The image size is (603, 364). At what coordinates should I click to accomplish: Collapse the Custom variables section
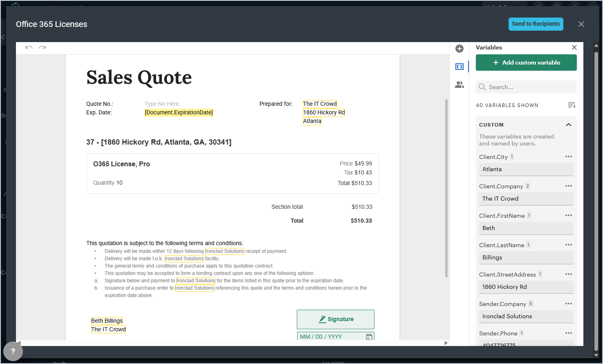pos(569,125)
